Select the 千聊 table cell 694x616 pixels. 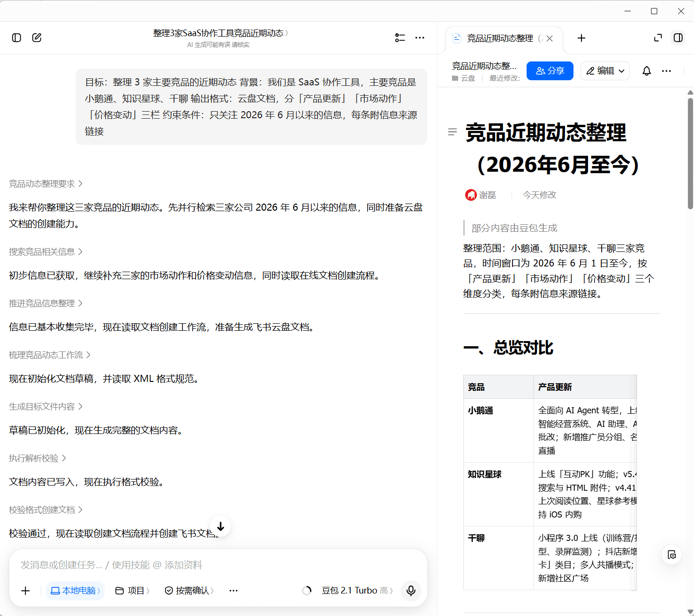pyautogui.click(x=498, y=558)
